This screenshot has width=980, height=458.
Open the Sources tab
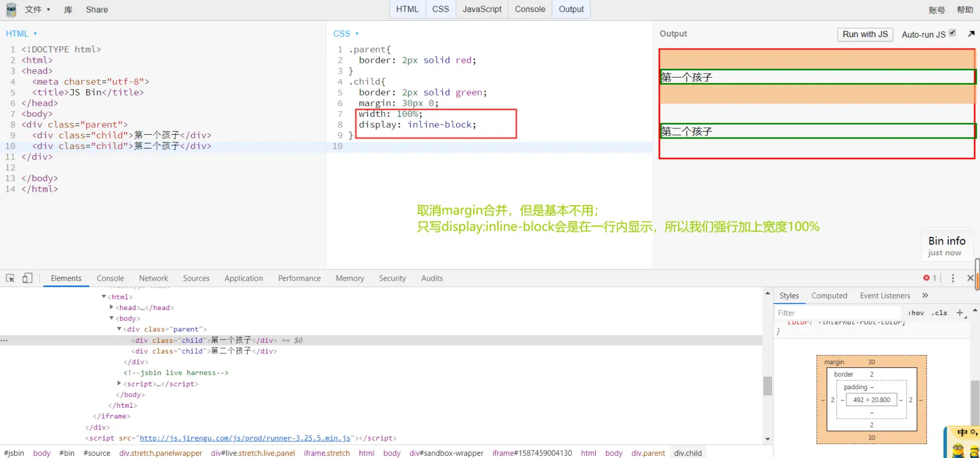(x=196, y=278)
